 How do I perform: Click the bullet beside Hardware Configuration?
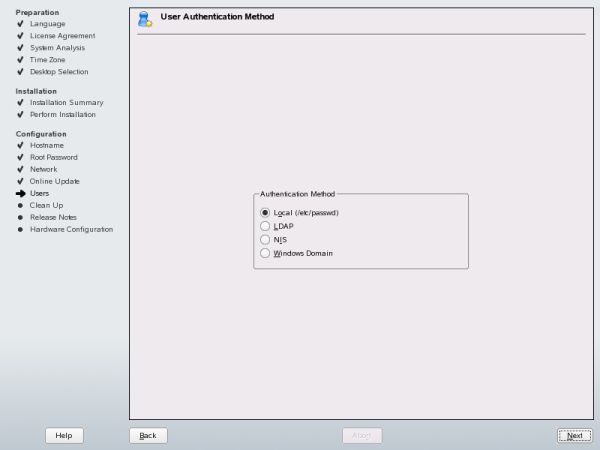coord(20,230)
